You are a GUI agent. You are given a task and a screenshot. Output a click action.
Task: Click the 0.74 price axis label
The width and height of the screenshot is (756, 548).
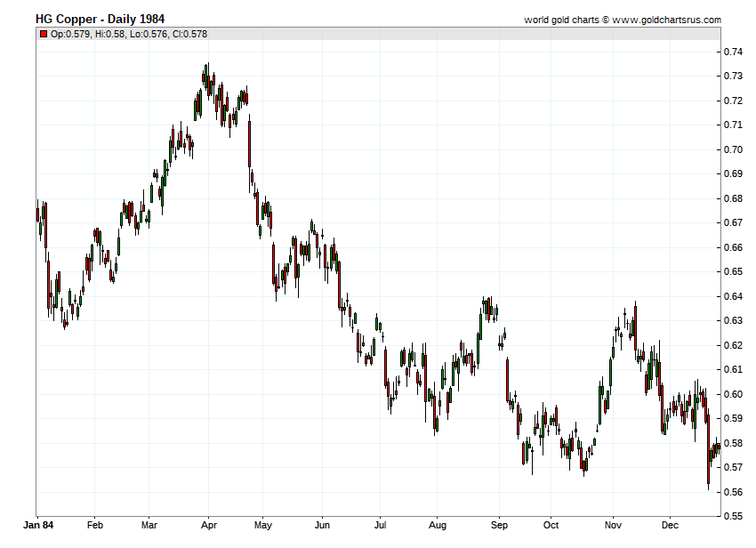pyautogui.click(x=734, y=52)
